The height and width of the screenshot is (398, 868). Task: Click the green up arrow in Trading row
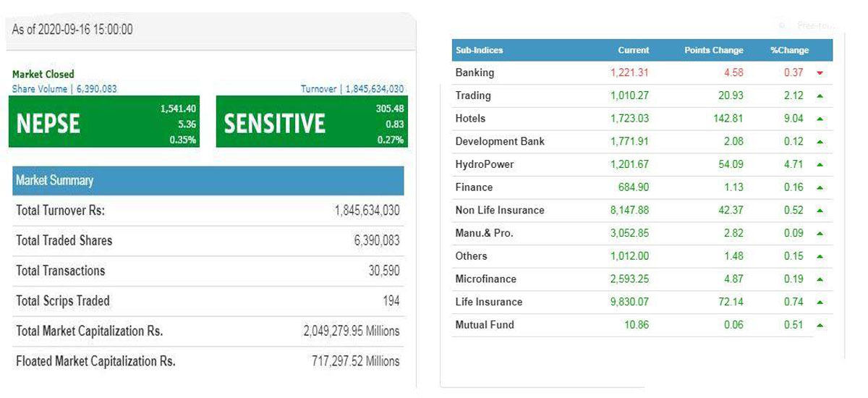820,96
